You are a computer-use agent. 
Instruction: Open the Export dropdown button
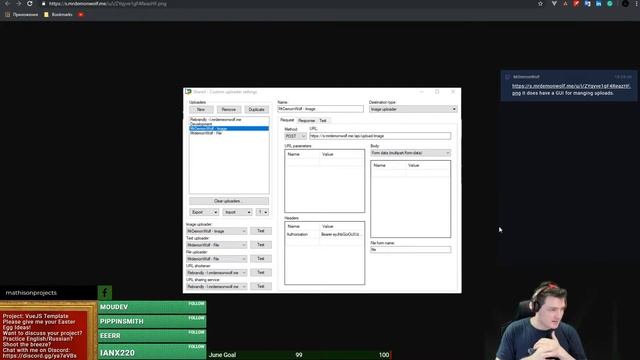click(204, 212)
